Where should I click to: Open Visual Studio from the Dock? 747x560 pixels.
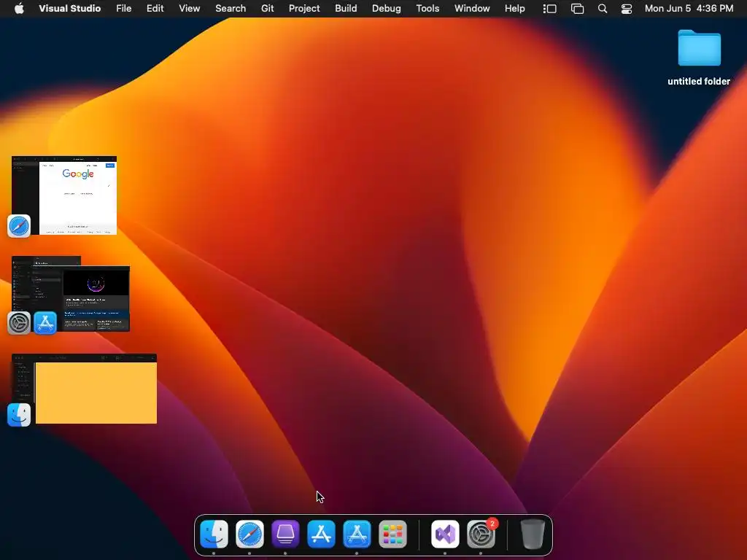coord(445,534)
